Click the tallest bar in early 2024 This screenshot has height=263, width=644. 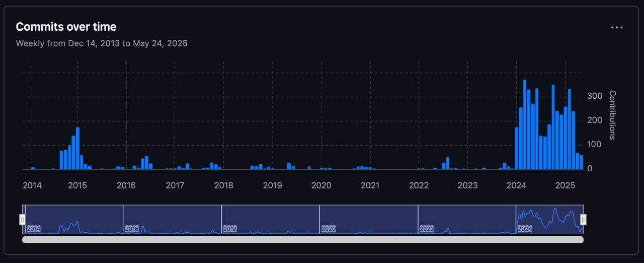tap(525, 125)
